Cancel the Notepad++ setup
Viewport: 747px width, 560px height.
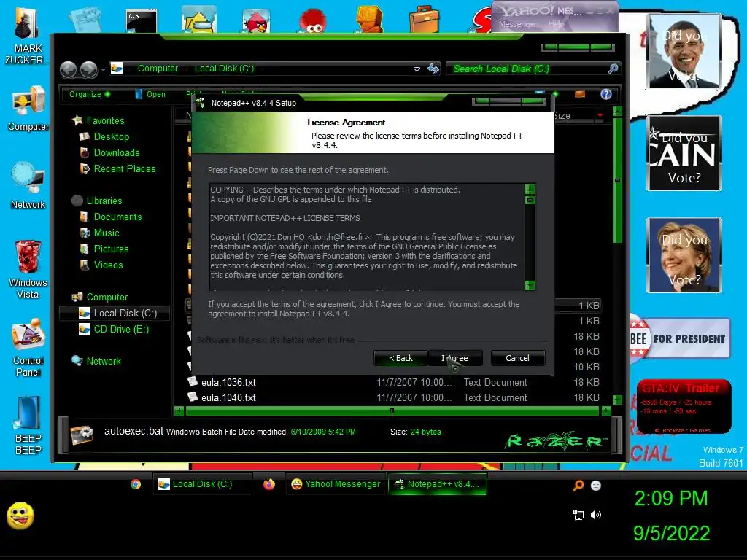click(x=517, y=358)
